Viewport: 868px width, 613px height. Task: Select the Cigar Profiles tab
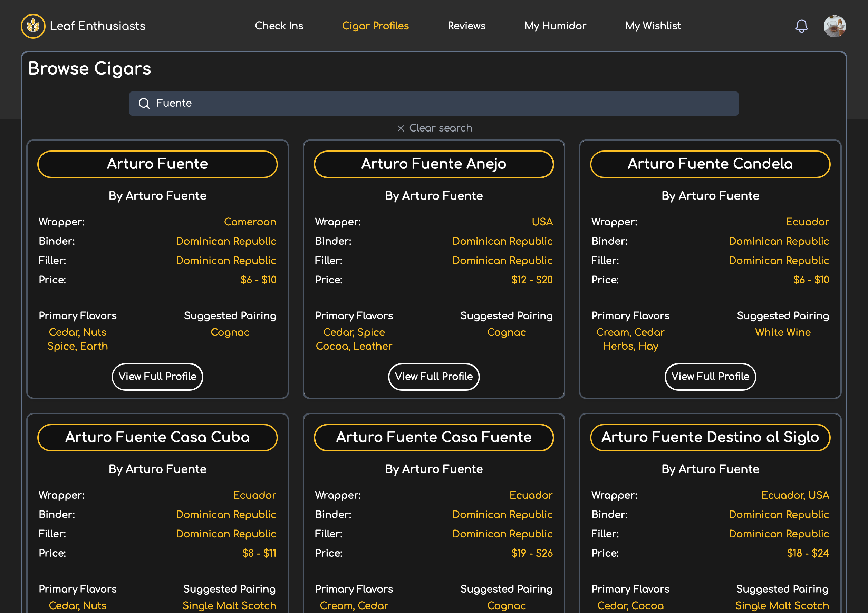[375, 26]
